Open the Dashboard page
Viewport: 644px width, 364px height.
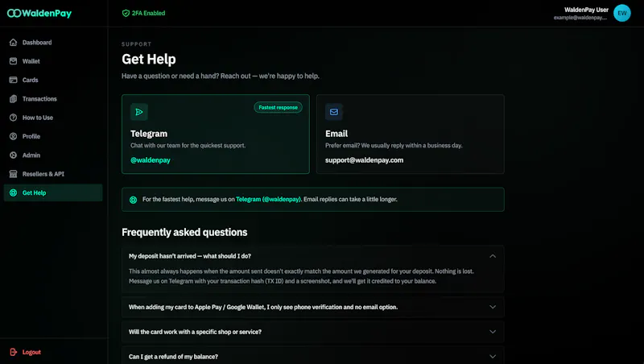[53, 43]
